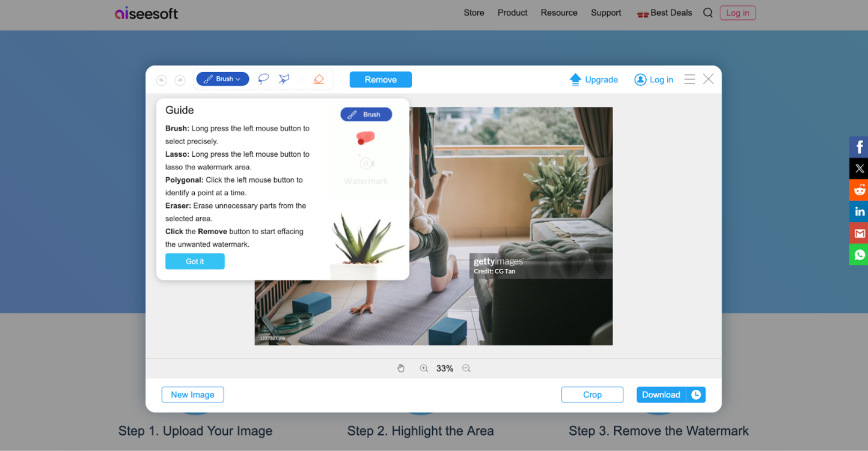This screenshot has height=451, width=868.
Task: Open the site search
Action: tap(708, 12)
